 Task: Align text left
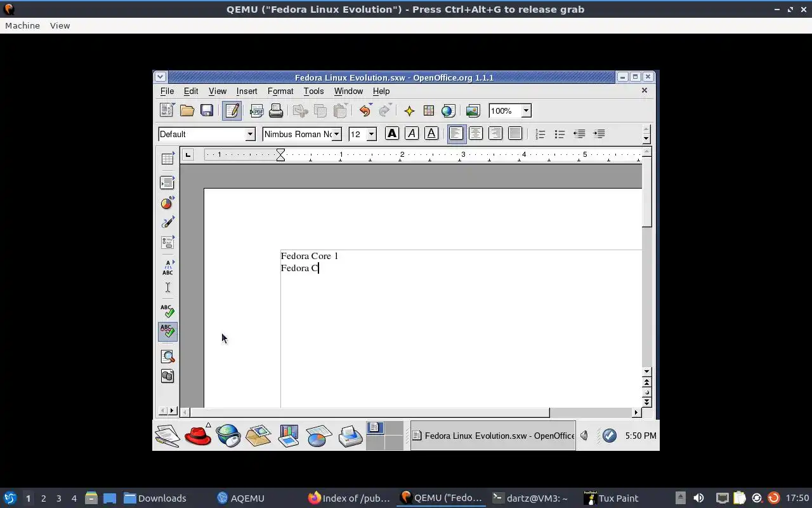(x=456, y=133)
